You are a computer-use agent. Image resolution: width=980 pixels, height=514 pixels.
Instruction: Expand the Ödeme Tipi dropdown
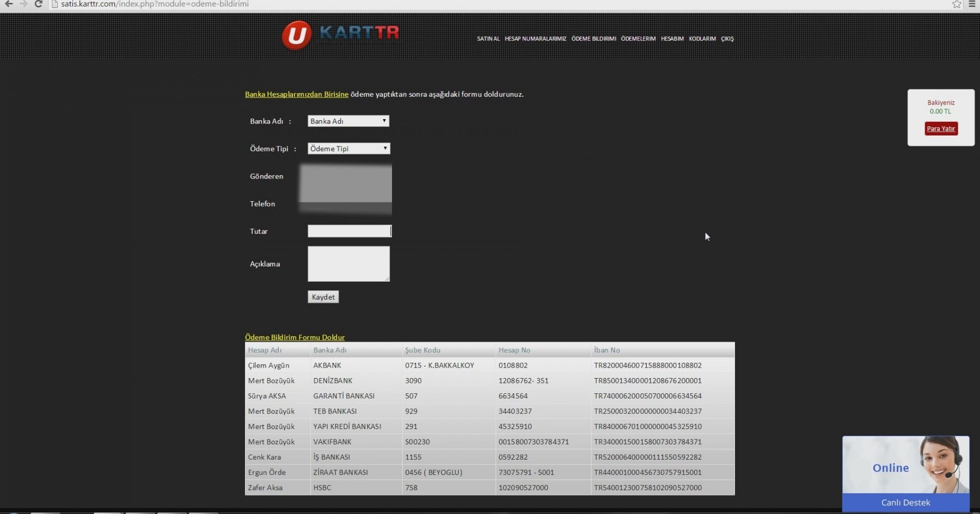(349, 148)
